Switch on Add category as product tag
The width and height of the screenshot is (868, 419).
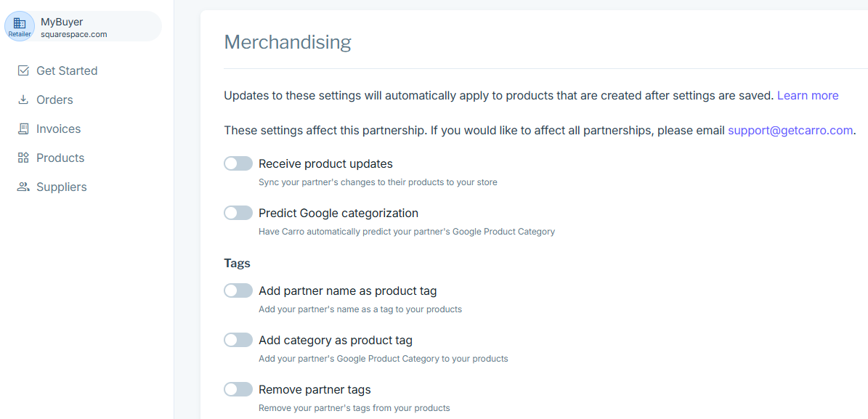pyautogui.click(x=238, y=340)
